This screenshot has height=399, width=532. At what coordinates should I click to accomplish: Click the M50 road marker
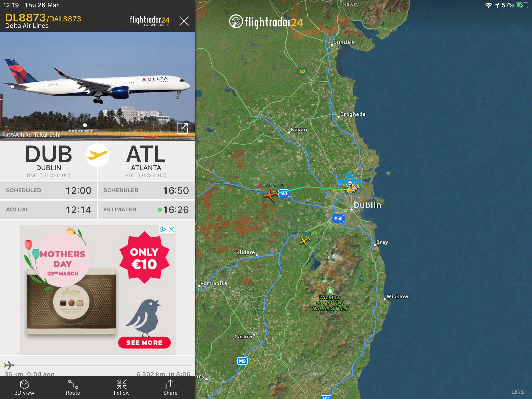coord(338,218)
